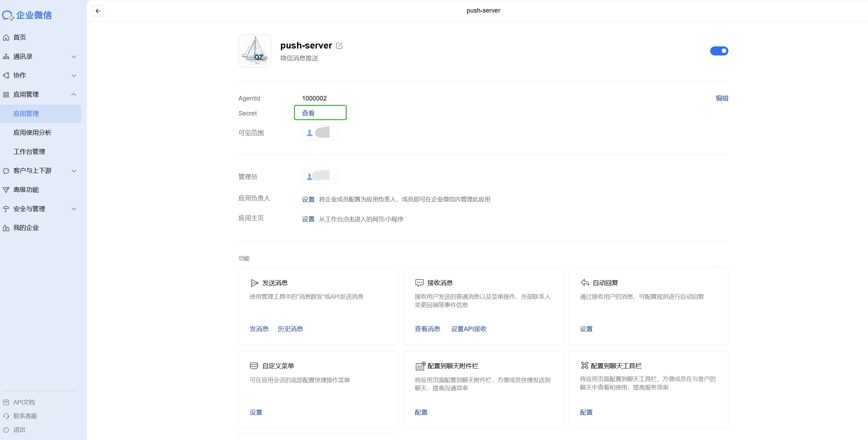Click 查看 to view the Secret
Image resolution: width=868 pixels, height=440 pixels.
tap(308, 113)
